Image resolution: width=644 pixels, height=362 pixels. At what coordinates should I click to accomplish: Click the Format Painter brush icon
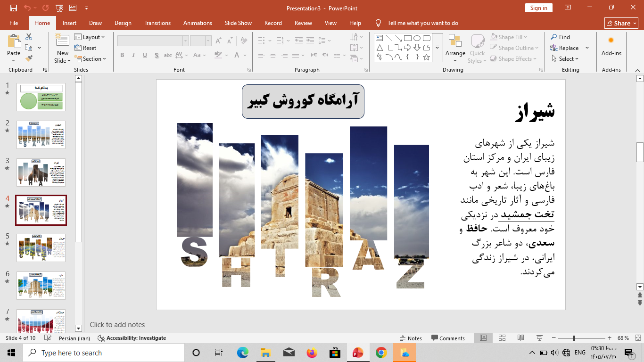[29, 58]
